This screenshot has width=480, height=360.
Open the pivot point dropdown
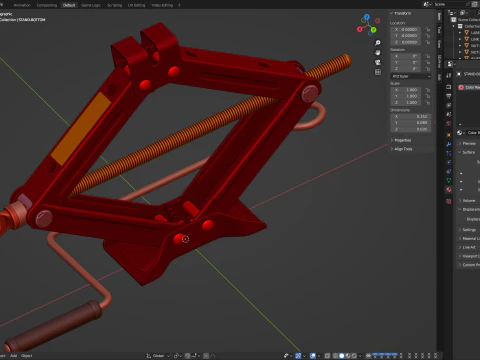[x=178, y=356]
